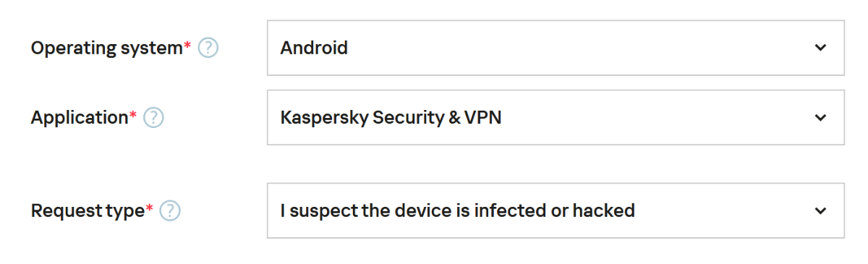Expand the Application field's chevron arrow
The width and height of the screenshot is (868, 264).
pyautogui.click(x=820, y=118)
